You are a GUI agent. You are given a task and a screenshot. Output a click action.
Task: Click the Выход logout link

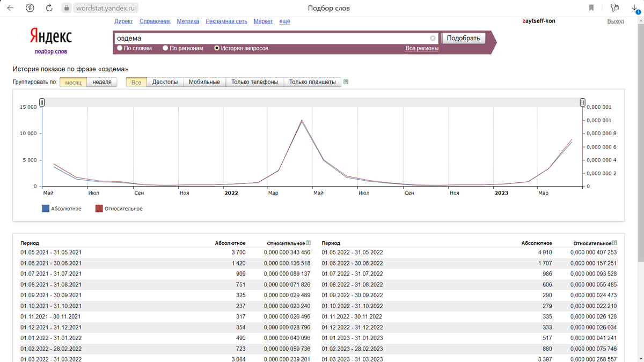(616, 21)
